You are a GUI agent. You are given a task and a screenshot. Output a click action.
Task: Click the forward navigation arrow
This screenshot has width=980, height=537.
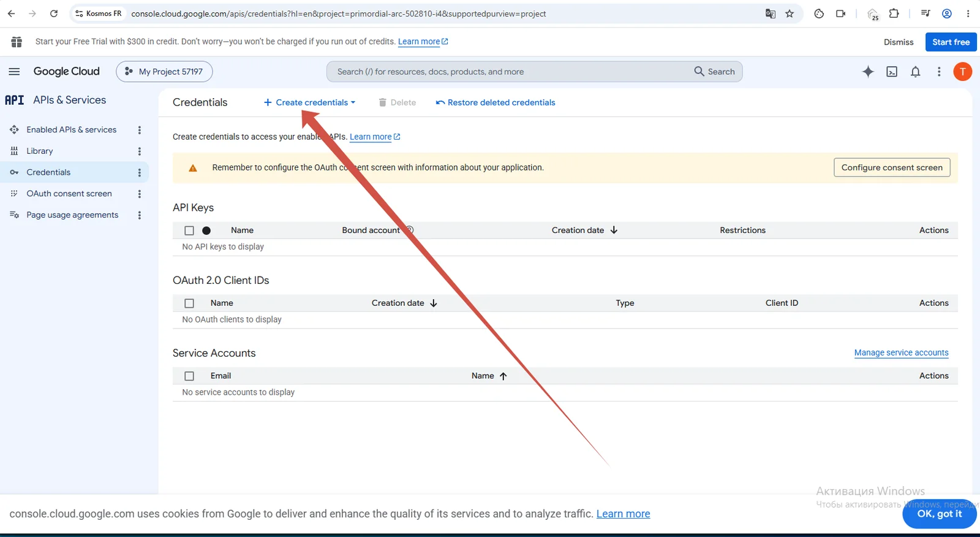coord(32,13)
